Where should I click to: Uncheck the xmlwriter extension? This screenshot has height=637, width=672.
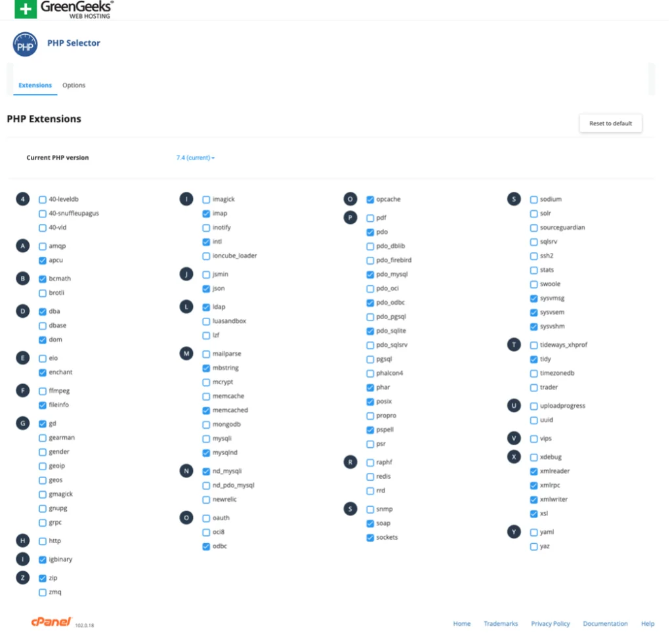(x=534, y=500)
